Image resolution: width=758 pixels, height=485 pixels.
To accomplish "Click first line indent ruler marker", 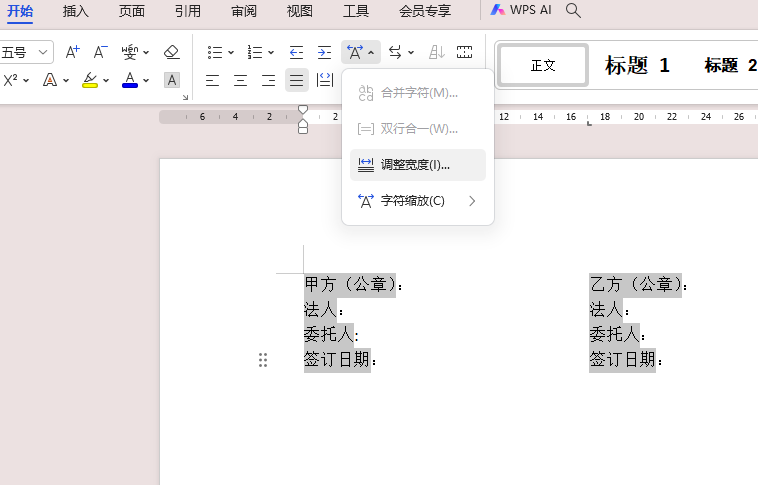I will tap(303, 110).
